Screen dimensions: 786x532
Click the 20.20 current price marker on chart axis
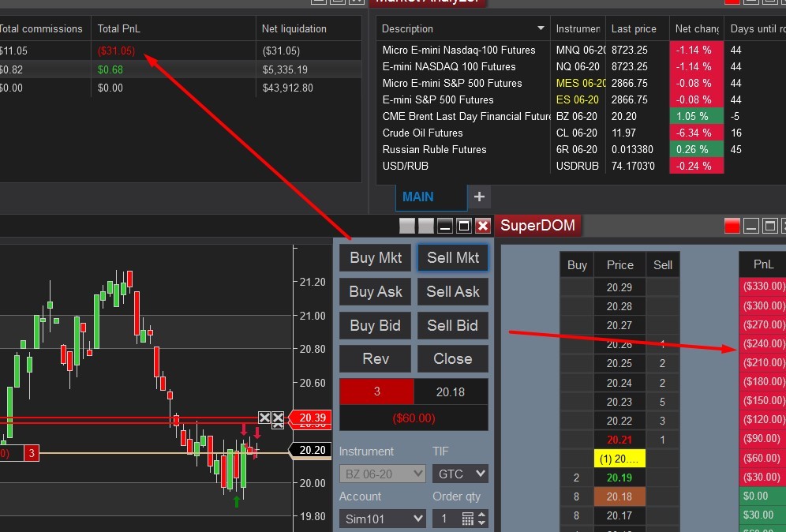(x=311, y=450)
